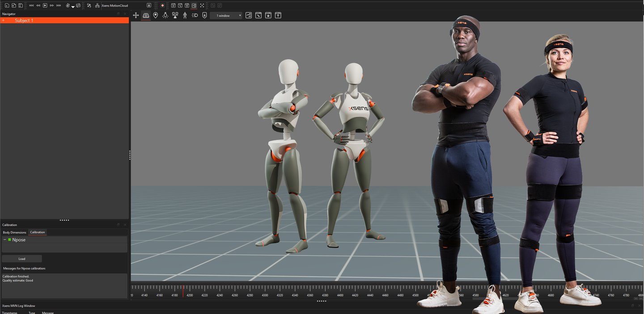Viewport: 644px width, 314px height.
Task: Close the Calibration panel
Action: (x=125, y=225)
